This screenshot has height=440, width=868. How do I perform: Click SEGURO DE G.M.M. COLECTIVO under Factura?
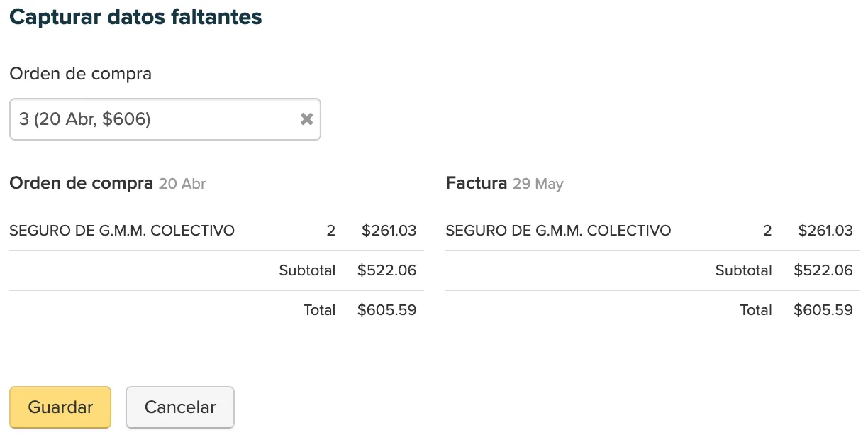[x=558, y=230]
